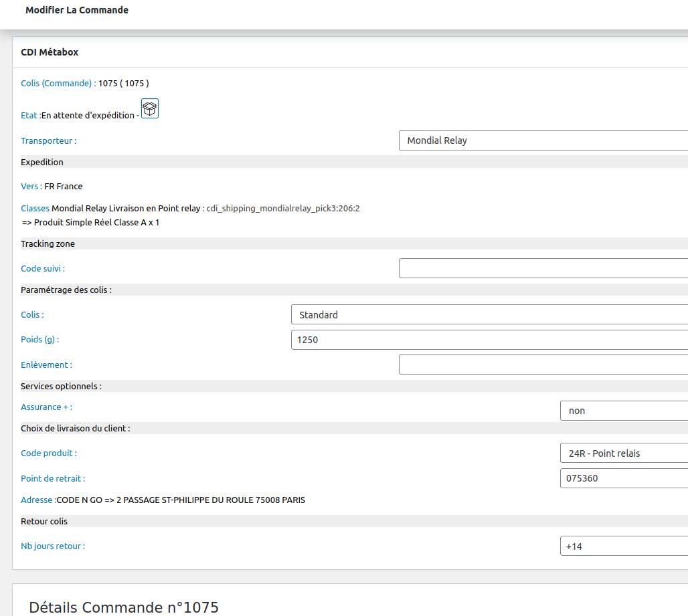The height and width of the screenshot is (616, 688).
Task: Select the Code produit dropdown 24R - Point relais
Action: [623, 453]
